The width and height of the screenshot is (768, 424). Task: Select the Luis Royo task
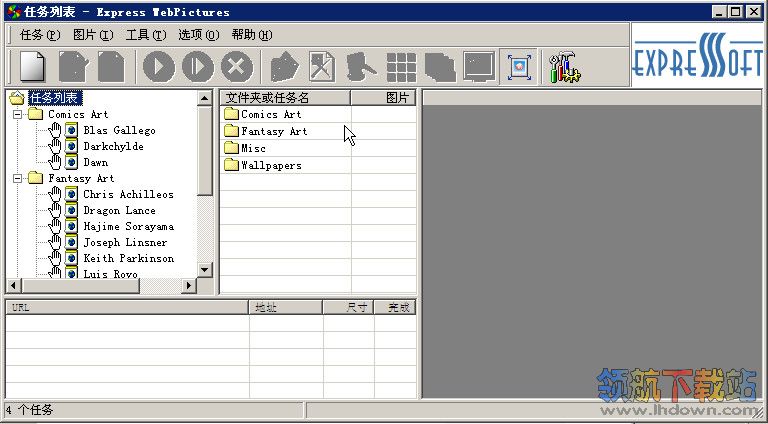pos(111,273)
